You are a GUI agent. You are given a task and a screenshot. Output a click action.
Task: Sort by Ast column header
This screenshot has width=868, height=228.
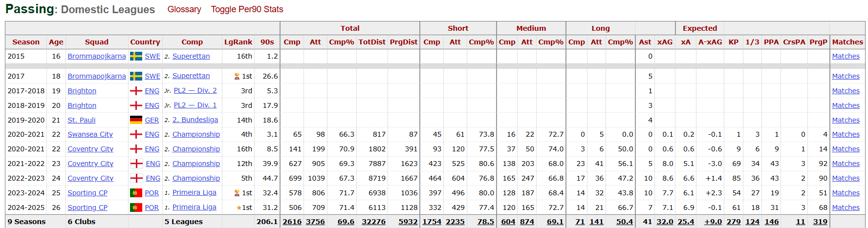click(x=645, y=42)
